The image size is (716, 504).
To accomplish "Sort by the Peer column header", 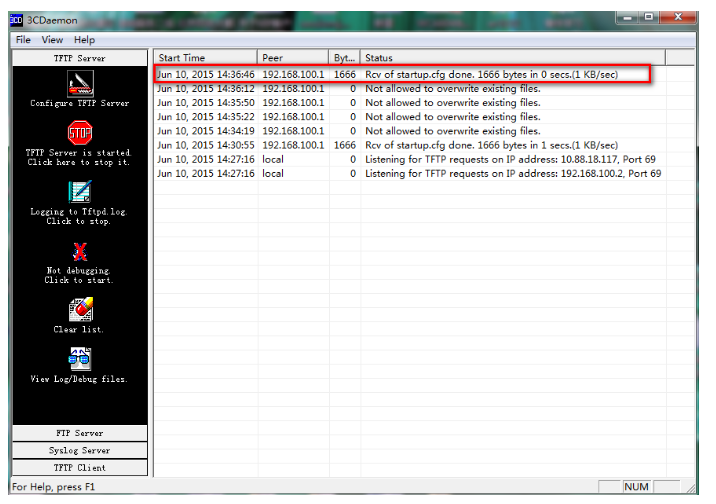I will tap(293, 58).
